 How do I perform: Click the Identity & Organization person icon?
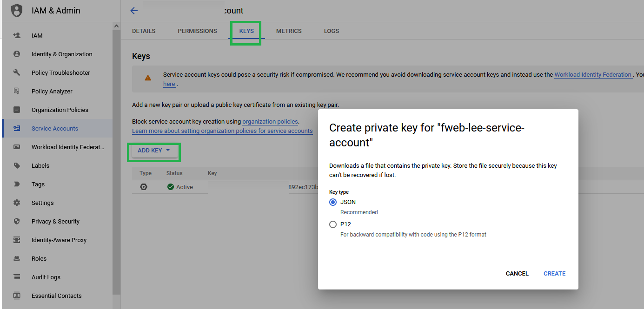point(17,54)
